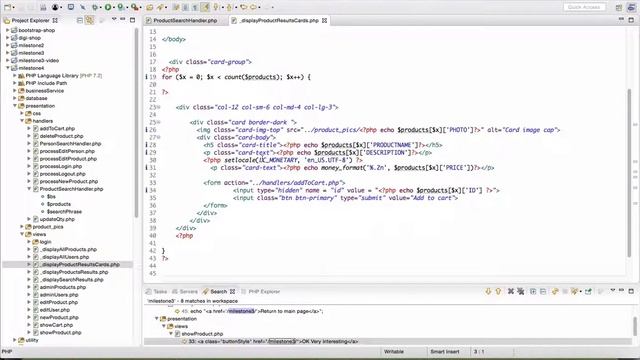This screenshot has width=640, height=360.
Task: Collapse the ProductSearchHandler.php tree node
Action: (29, 189)
